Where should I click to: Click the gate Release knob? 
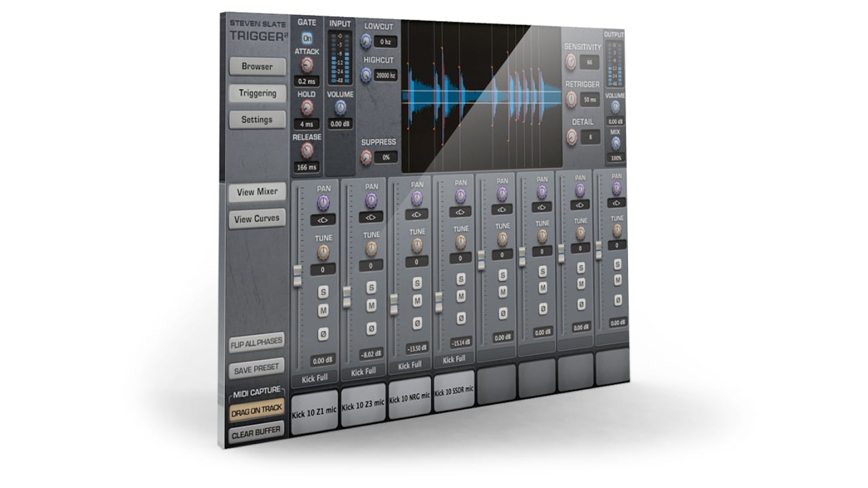click(307, 150)
